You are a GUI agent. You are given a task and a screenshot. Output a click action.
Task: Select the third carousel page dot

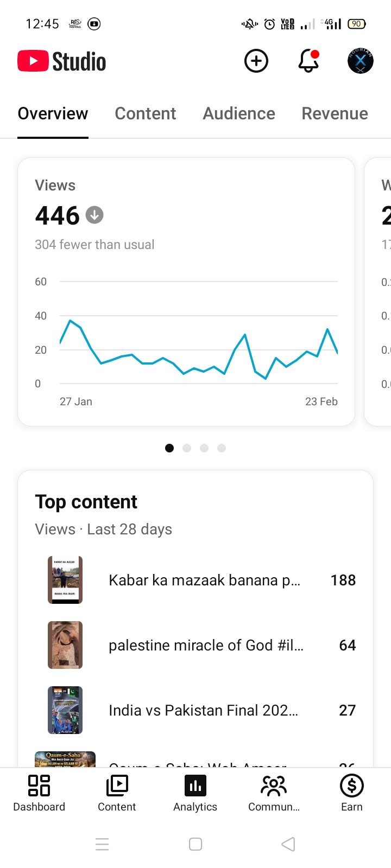(x=204, y=448)
